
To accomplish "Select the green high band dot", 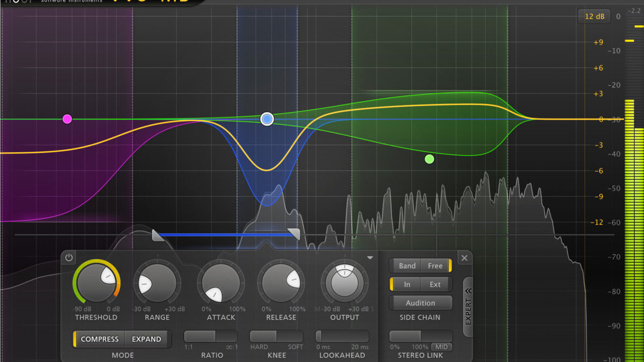I will pyautogui.click(x=429, y=159).
